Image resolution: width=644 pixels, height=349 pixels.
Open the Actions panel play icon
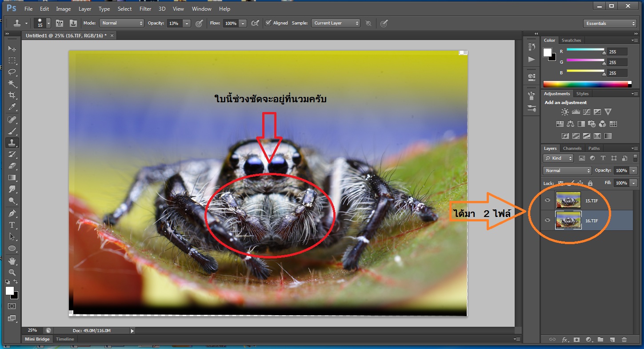[532, 59]
